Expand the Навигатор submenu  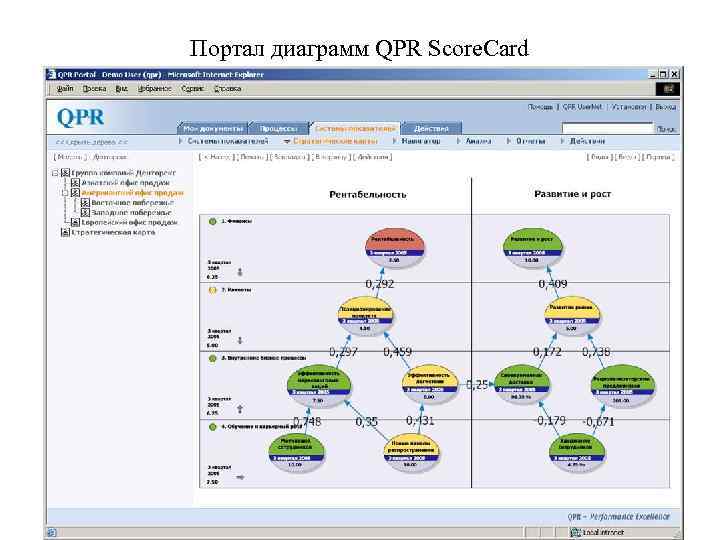coord(394,141)
